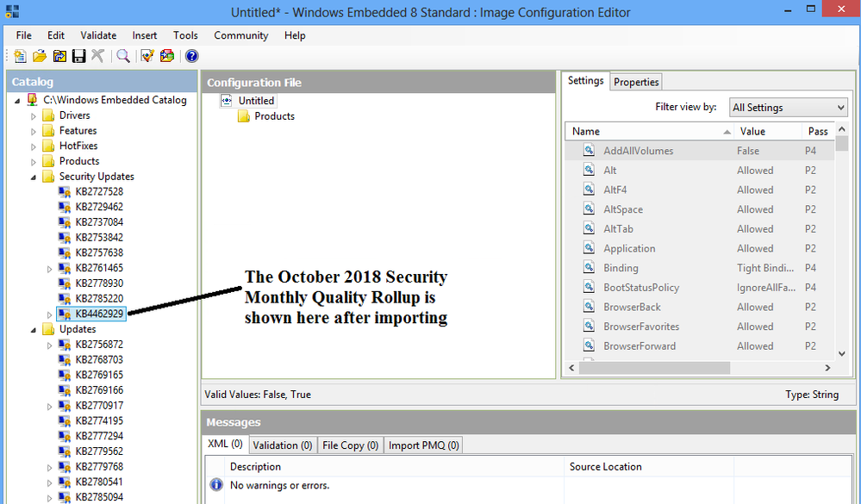The height and width of the screenshot is (504, 861).
Task: Click the Description column header in Messages
Action: (x=395, y=467)
